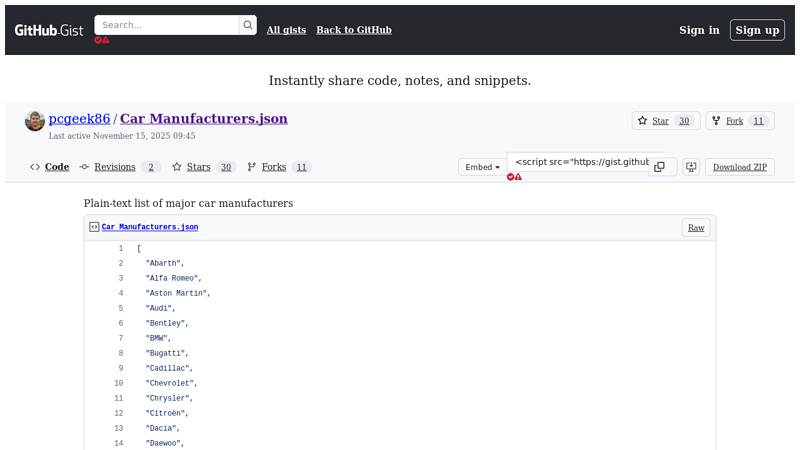This screenshot has height=450, width=800.
Task: Click the save to desktop icon
Action: click(691, 167)
